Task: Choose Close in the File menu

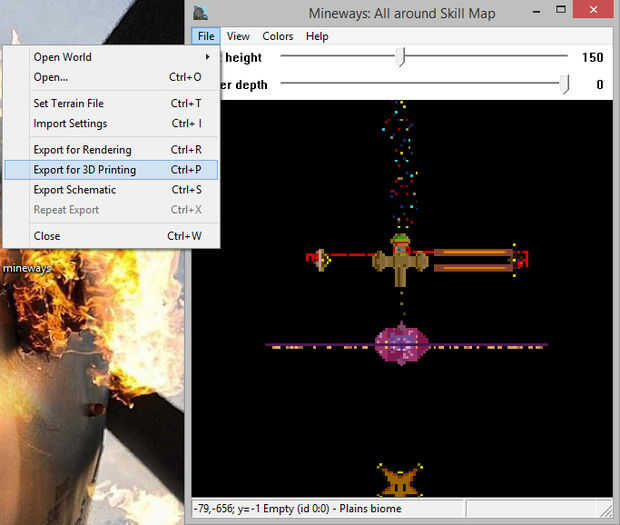Action: click(x=111, y=236)
